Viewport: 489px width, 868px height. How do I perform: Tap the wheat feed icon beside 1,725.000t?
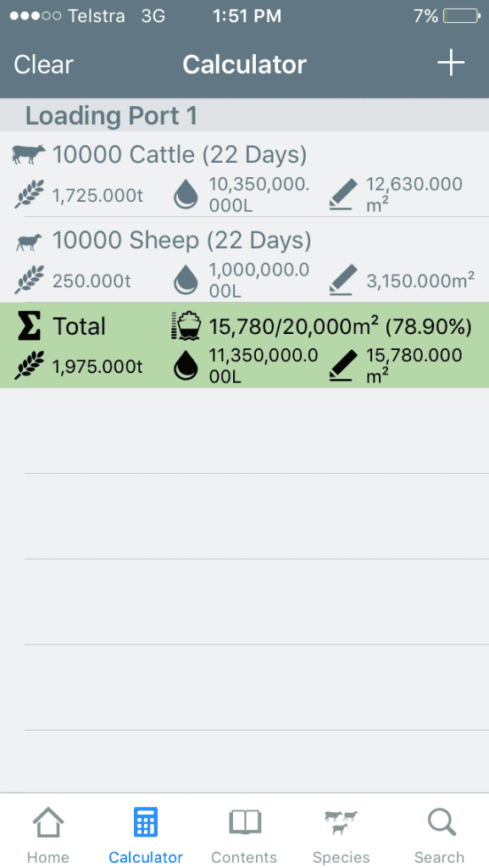click(29, 195)
